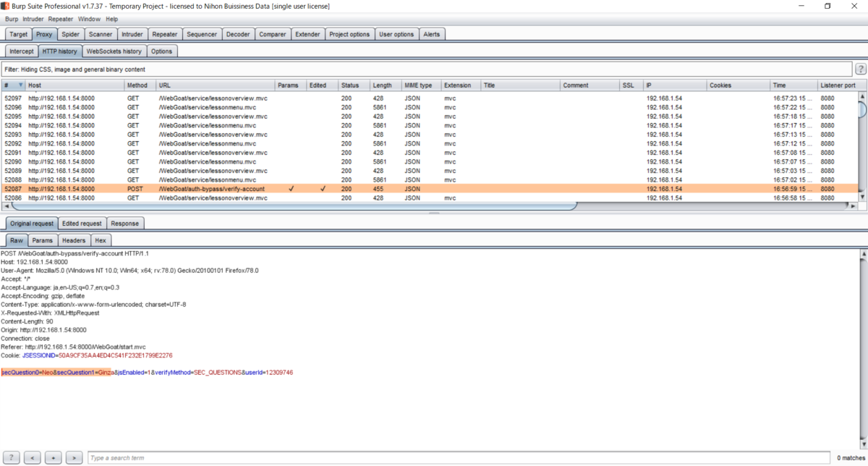Sort by the Status column header
Screen dimensions: 868x466
pyautogui.click(x=354, y=85)
